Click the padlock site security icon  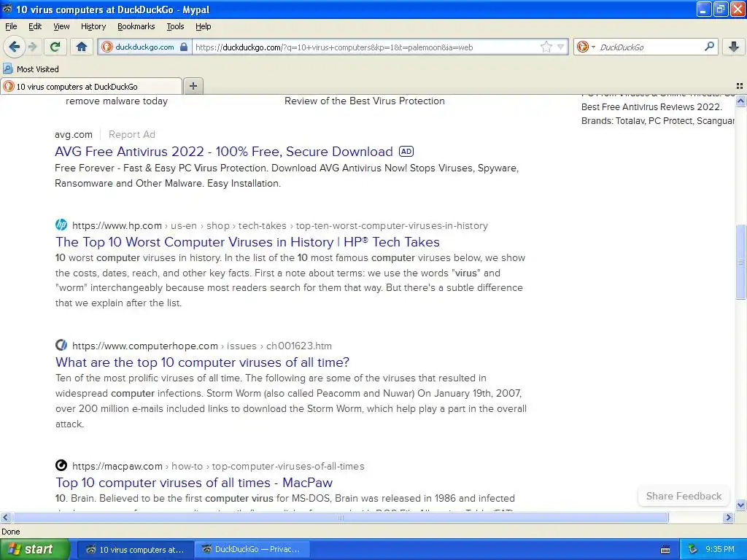184,47
